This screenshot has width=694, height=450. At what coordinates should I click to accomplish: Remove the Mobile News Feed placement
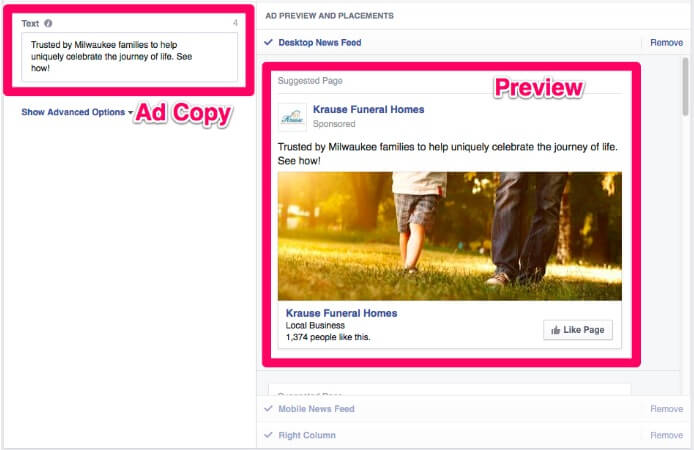tap(666, 409)
